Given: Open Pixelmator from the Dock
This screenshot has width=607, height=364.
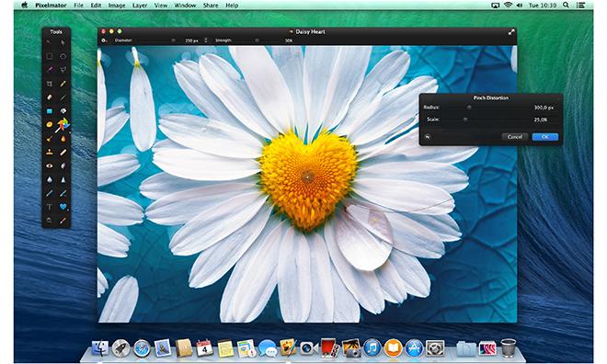Looking at the screenshot, I should tap(288, 347).
